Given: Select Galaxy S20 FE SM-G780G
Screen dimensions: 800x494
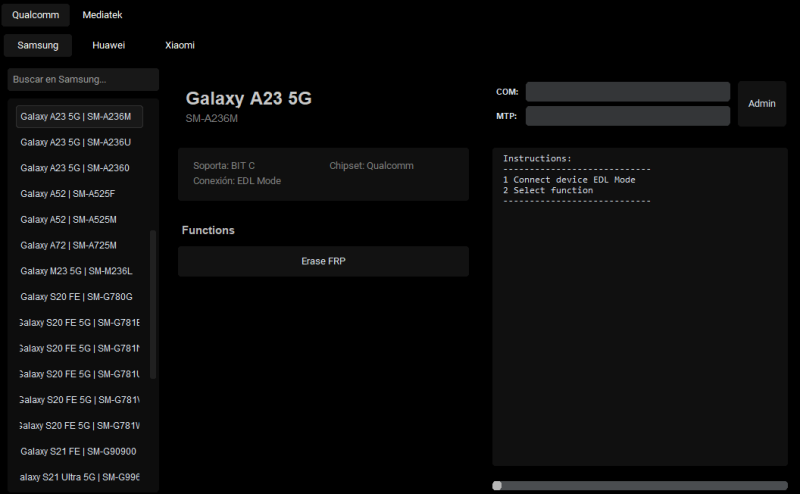Looking at the screenshot, I should (79, 297).
